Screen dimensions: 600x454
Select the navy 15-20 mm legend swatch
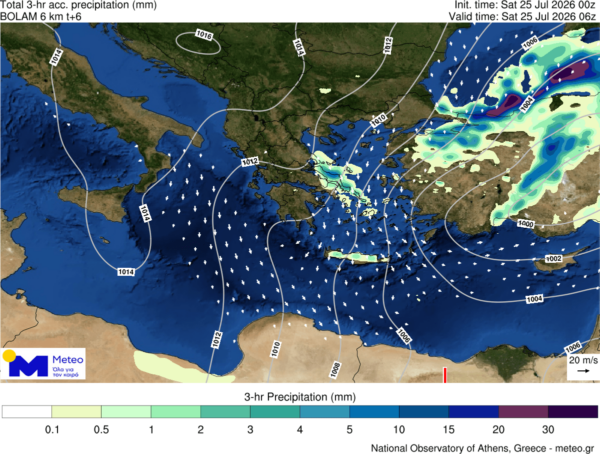click(x=474, y=412)
